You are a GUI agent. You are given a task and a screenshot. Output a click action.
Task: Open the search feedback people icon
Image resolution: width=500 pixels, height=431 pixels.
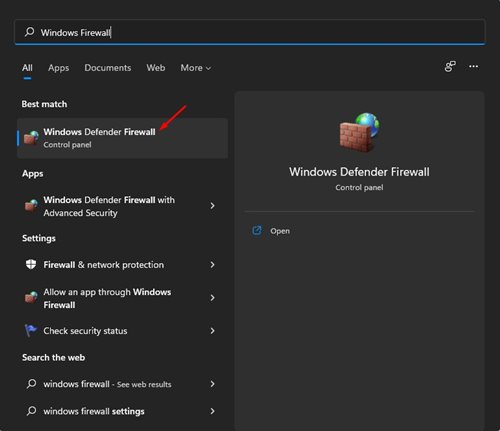[450, 66]
